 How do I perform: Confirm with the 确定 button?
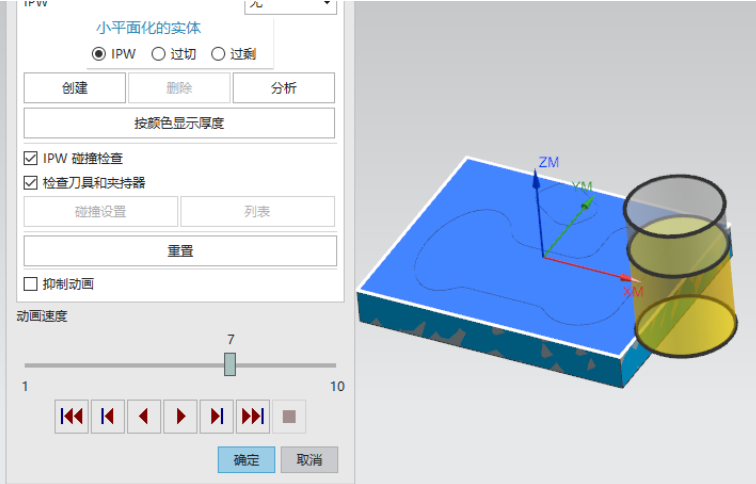(246, 460)
